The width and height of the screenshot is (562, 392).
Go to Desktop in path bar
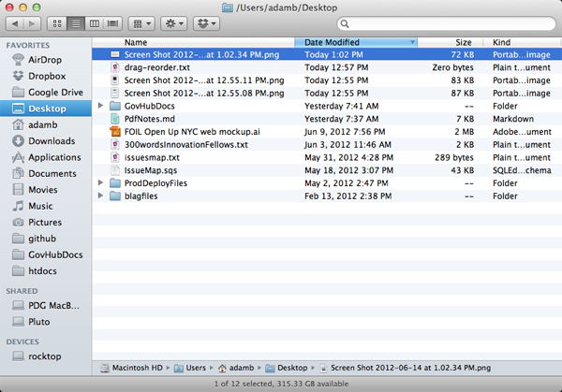click(x=287, y=368)
